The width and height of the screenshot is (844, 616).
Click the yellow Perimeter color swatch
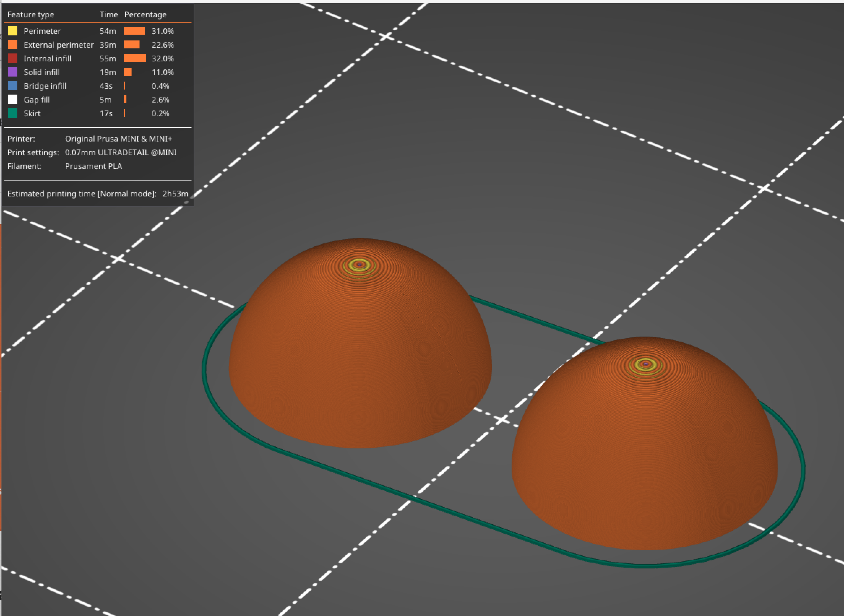click(13, 31)
